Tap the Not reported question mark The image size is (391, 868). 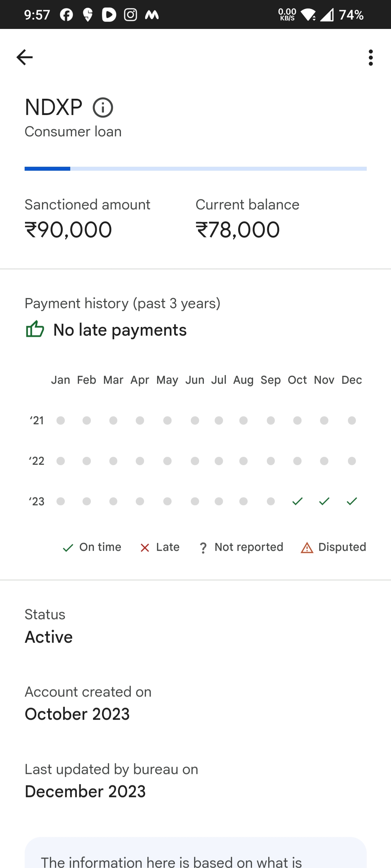(x=203, y=548)
